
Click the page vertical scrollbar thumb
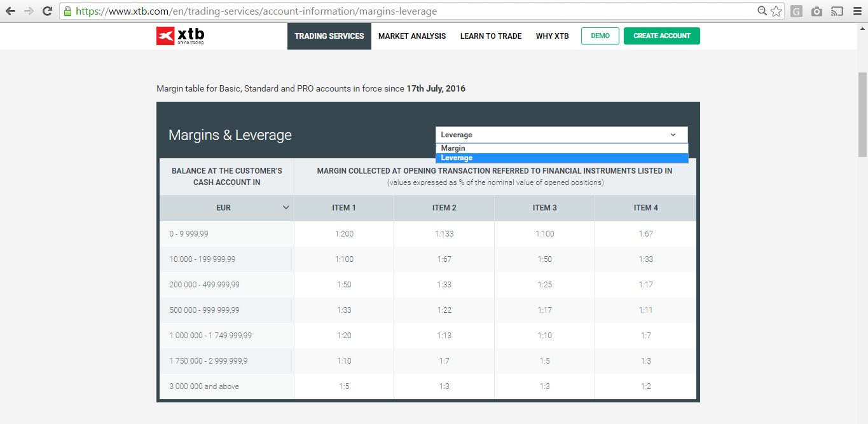(x=862, y=114)
